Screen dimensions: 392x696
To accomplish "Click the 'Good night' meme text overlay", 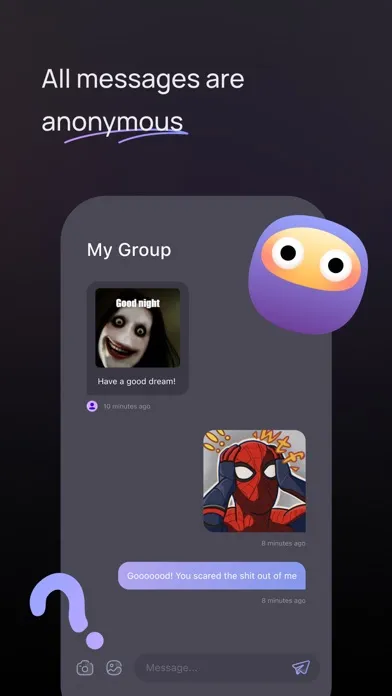I will (138, 303).
